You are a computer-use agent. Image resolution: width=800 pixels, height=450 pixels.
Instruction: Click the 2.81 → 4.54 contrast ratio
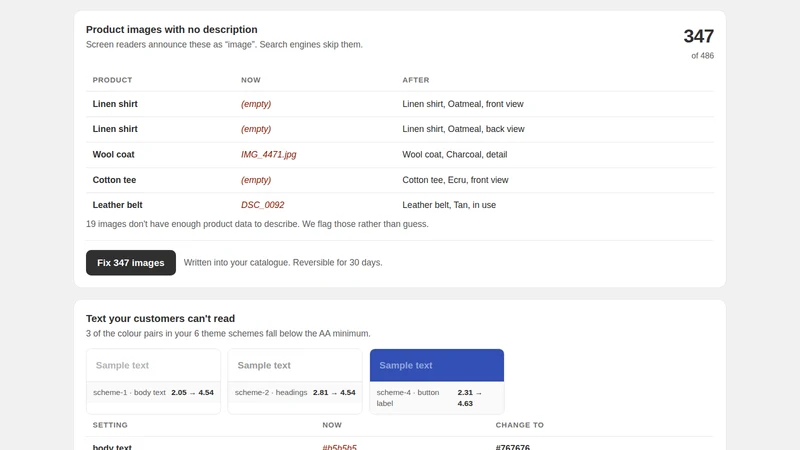(x=334, y=393)
